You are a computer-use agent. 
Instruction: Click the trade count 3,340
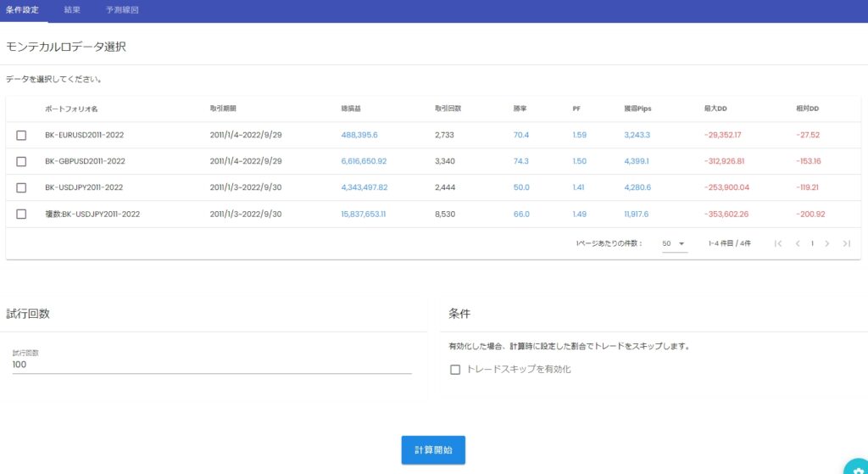coord(445,162)
